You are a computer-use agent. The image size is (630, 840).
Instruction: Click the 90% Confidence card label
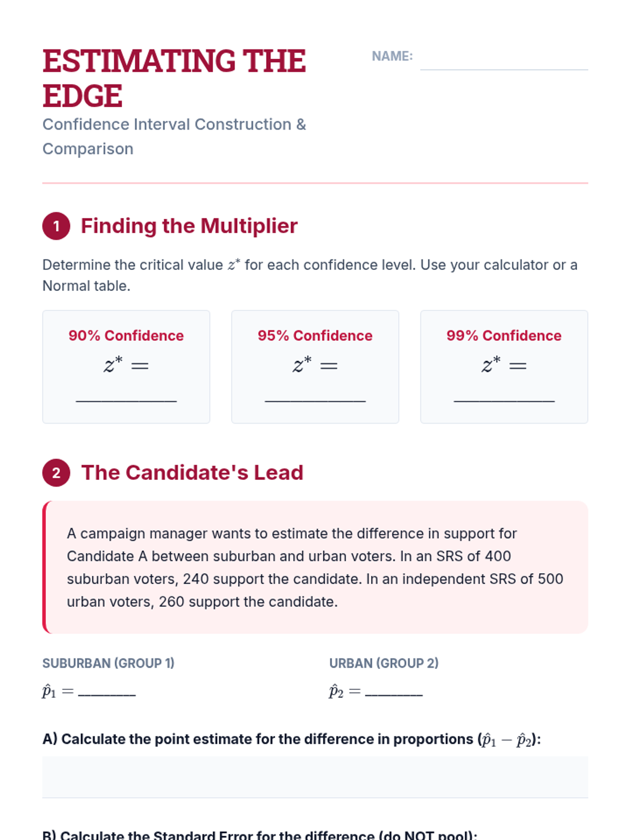pos(126,336)
